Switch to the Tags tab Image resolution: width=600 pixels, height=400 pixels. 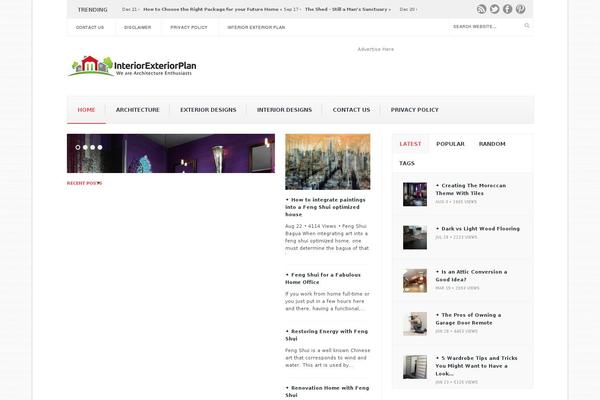pyautogui.click(x=407, y=163)
